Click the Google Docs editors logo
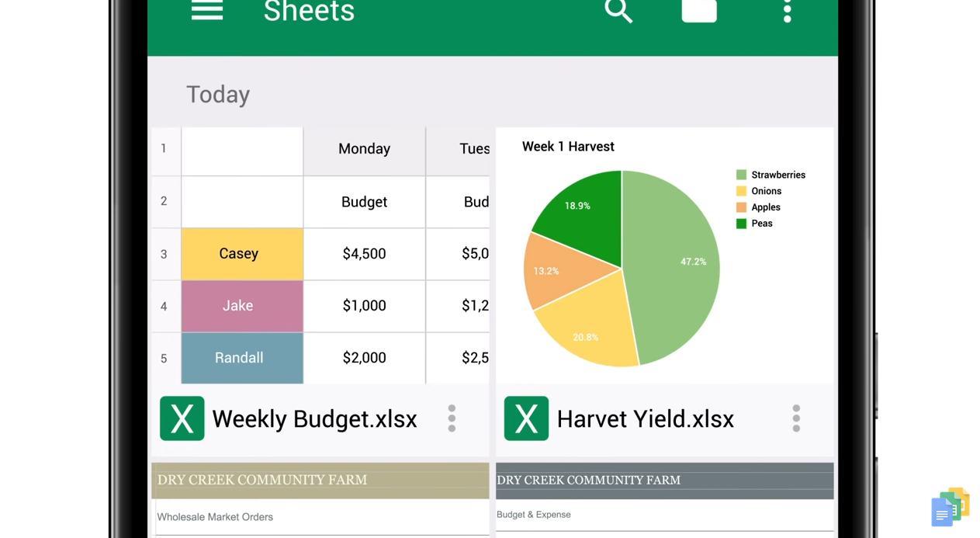980x538 pixels. click(x=951, y=506)
